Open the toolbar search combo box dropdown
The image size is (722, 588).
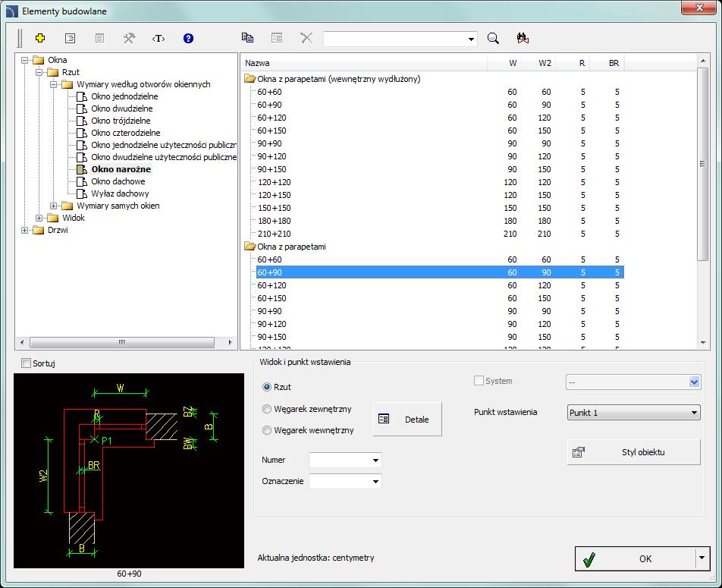point(471,39)
